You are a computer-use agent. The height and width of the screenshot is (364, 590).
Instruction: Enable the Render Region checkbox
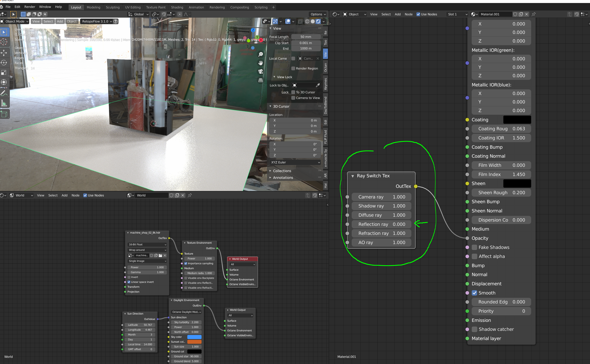(293, 68)
